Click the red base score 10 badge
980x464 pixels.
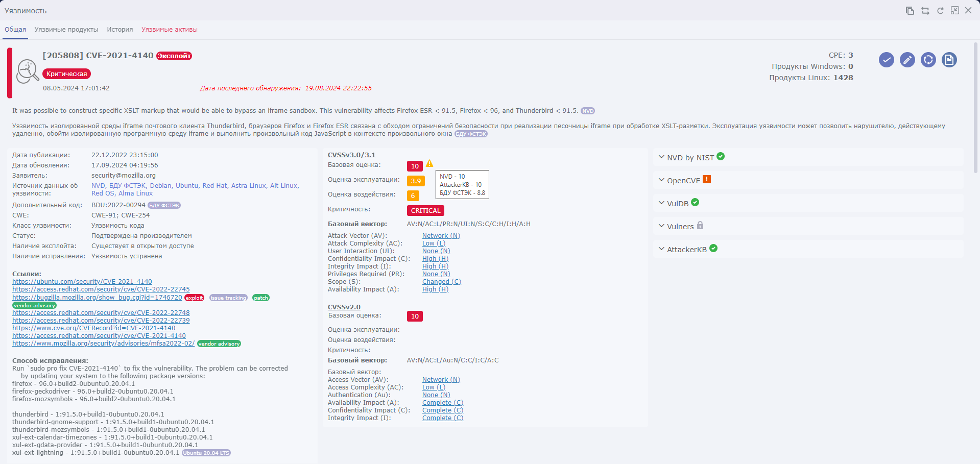(415, 166)
